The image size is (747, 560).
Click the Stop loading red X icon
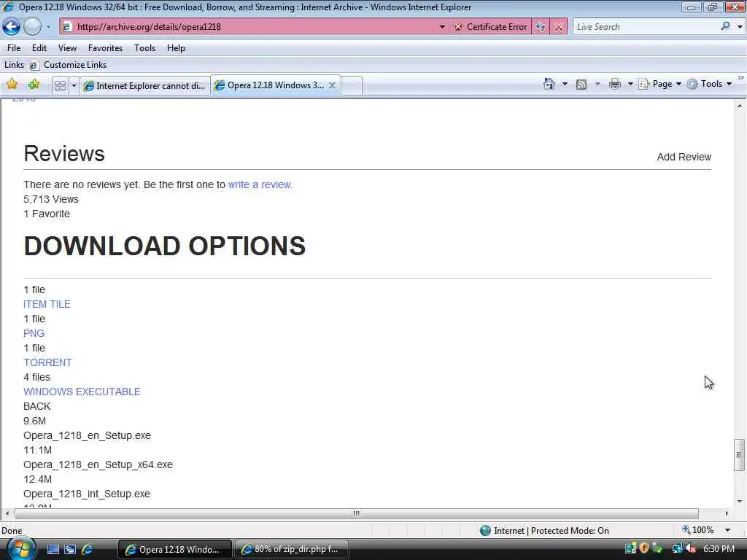pyautogui.click(x=559, y=27)
